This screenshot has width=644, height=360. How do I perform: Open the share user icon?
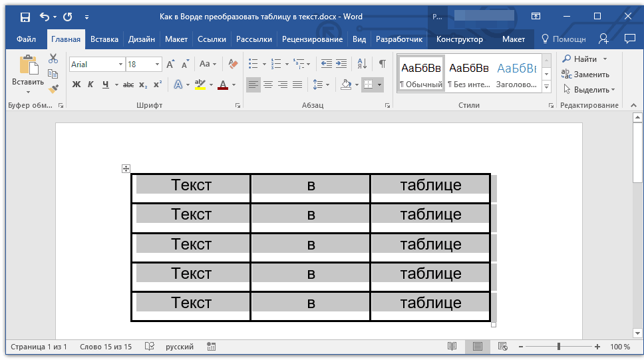603,39
